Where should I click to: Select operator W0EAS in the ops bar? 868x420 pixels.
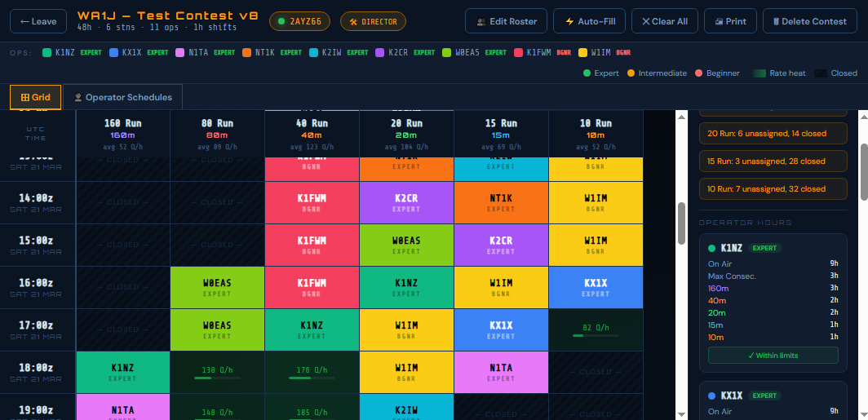point(475,52)
